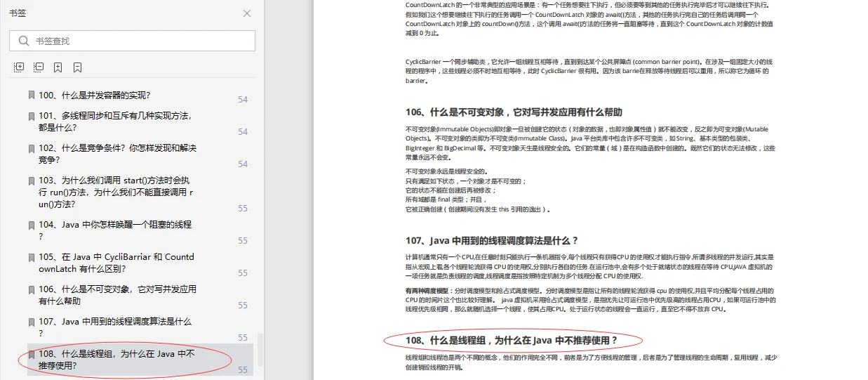Viewport: 868px width, 380px height.
Task: Click page number 55 of bookmark 105
Action: point(243,273)
